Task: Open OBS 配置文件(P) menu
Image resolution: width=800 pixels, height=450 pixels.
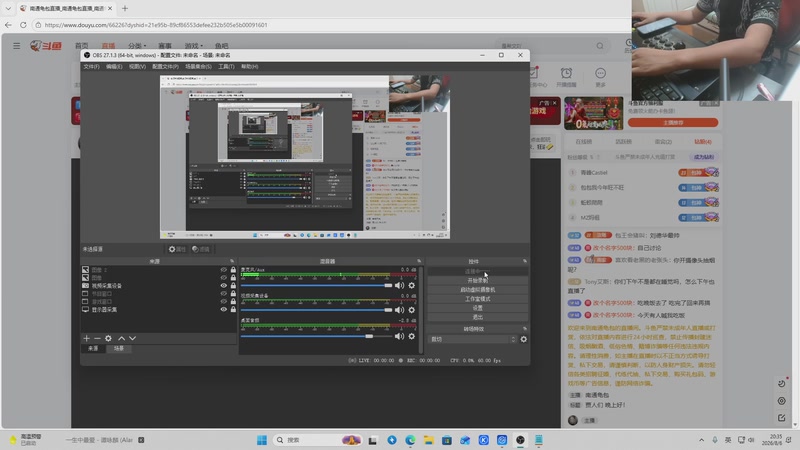Action: tap(165, 66)
